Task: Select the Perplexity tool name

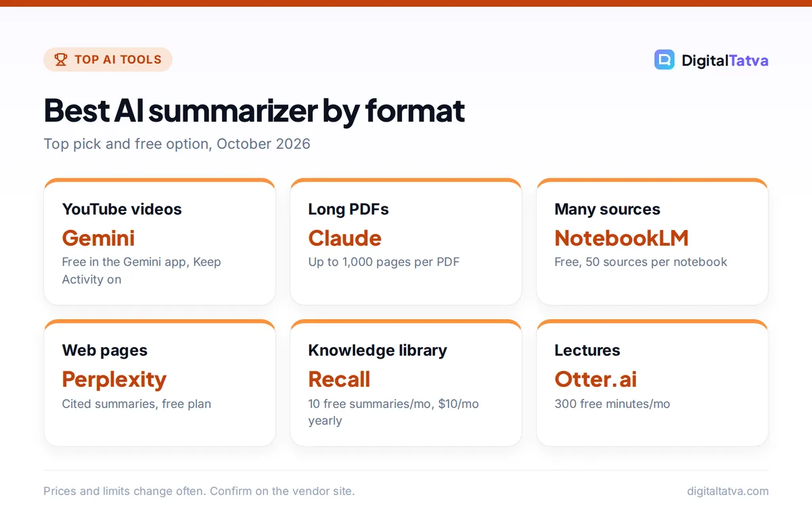Action: click(x=114, y=379)
